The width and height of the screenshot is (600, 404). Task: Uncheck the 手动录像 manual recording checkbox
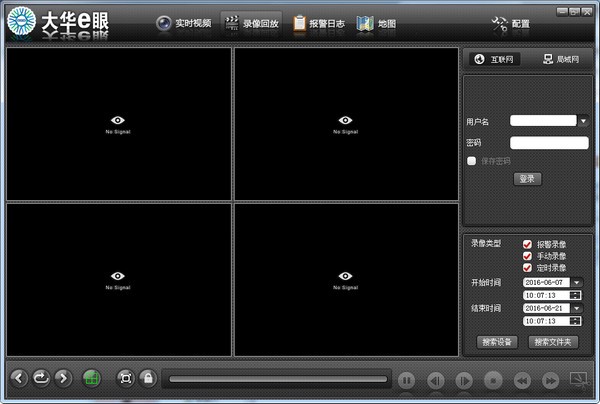coord(527,256)
